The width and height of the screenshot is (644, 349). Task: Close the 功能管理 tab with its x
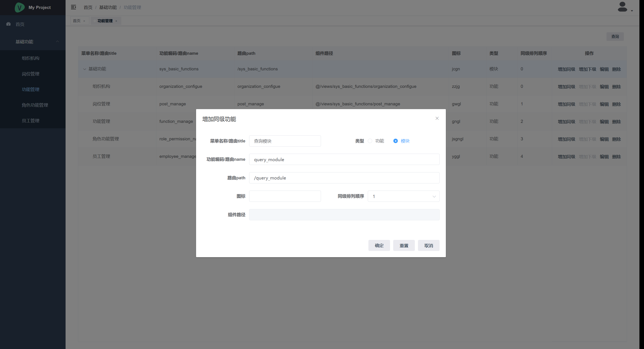tap(116, 21)
